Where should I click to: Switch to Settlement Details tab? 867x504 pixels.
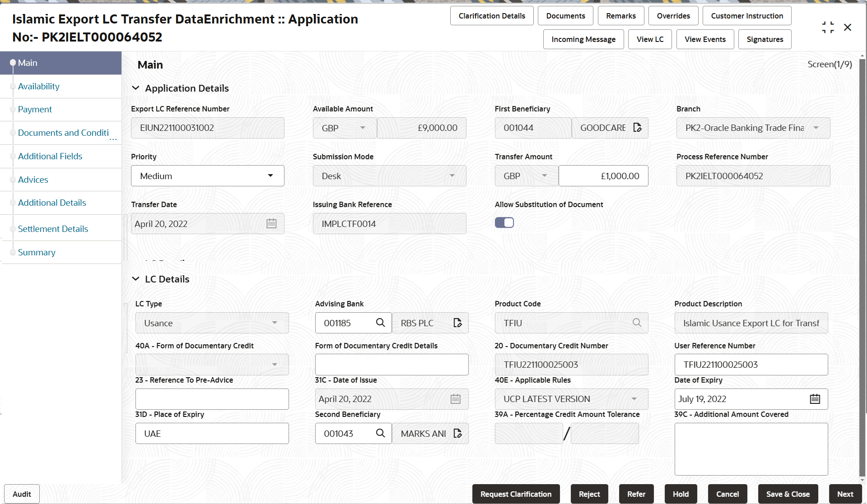(x=53, y=229)
